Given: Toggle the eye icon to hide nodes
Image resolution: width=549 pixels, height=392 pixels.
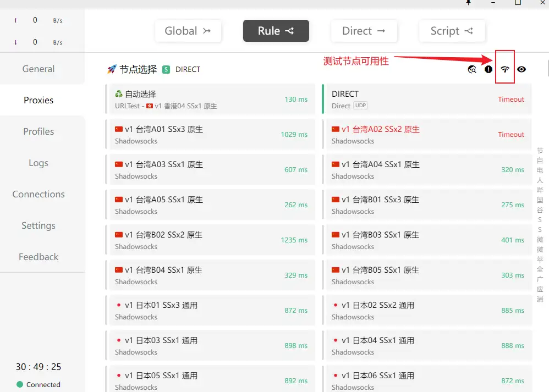Looking at the screenshot, I should point(521,69).
